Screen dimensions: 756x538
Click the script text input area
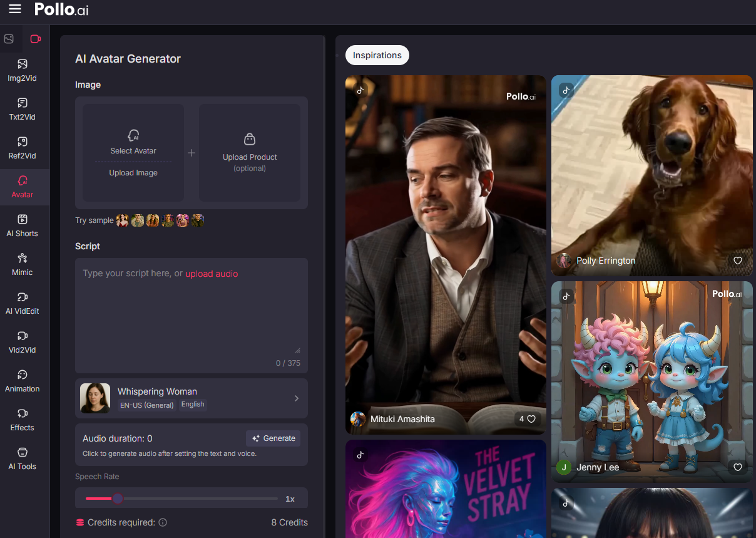[191, 313]
